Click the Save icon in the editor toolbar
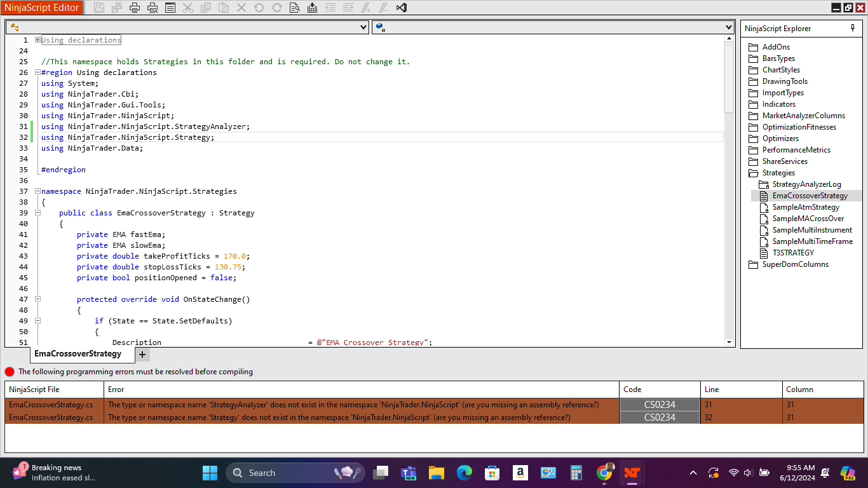This screenshot has width=868, height=488. [99, 8]
